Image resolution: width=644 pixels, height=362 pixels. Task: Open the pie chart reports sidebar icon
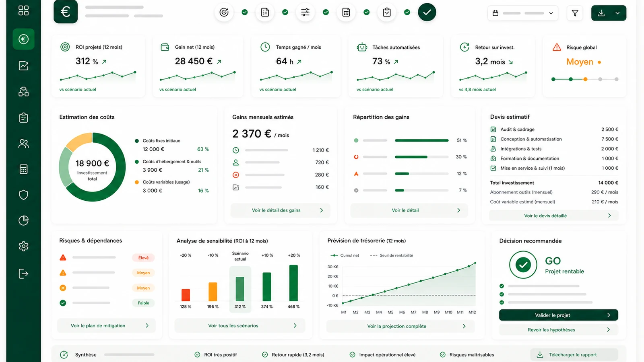(23, 220)
